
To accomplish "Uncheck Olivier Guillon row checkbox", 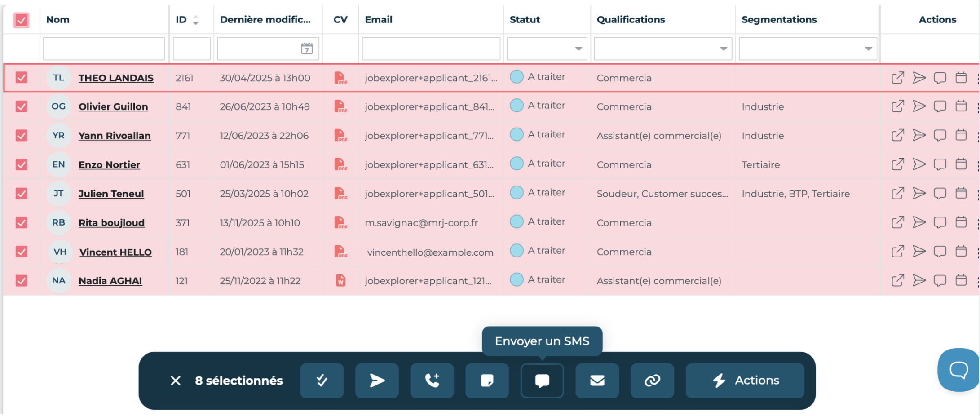I will click(21, 106).
